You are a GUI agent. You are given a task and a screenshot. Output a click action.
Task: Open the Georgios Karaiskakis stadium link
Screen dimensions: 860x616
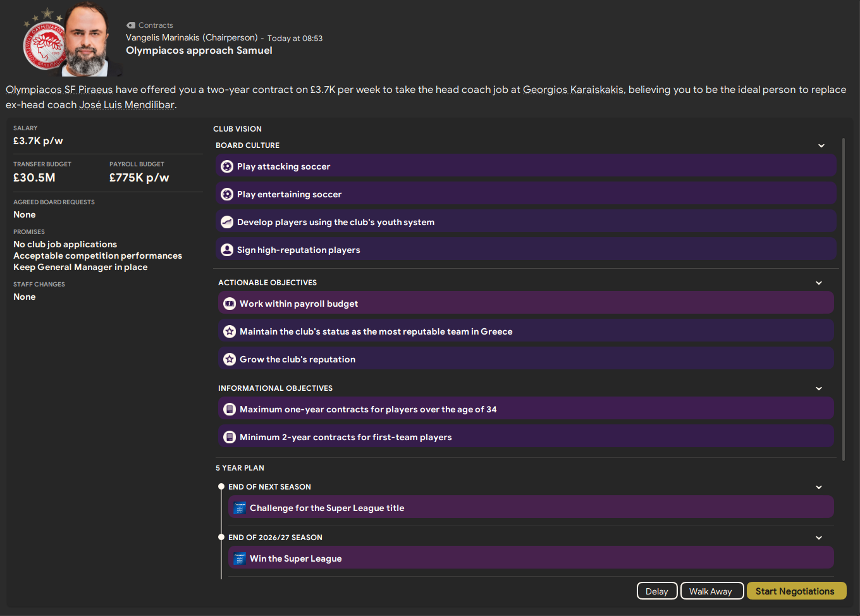pyautogui.click(x=573, y=89)
